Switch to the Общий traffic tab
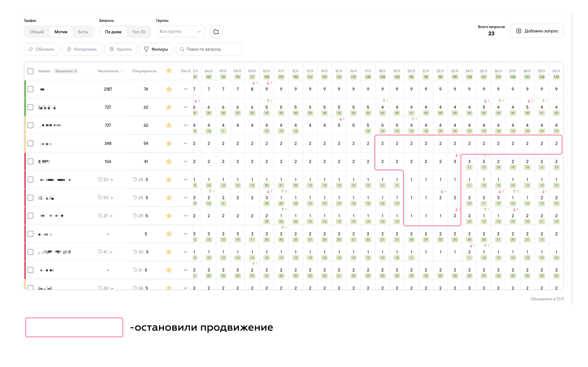This screenshot has height=367, width=588. click(x=37, y=32)
